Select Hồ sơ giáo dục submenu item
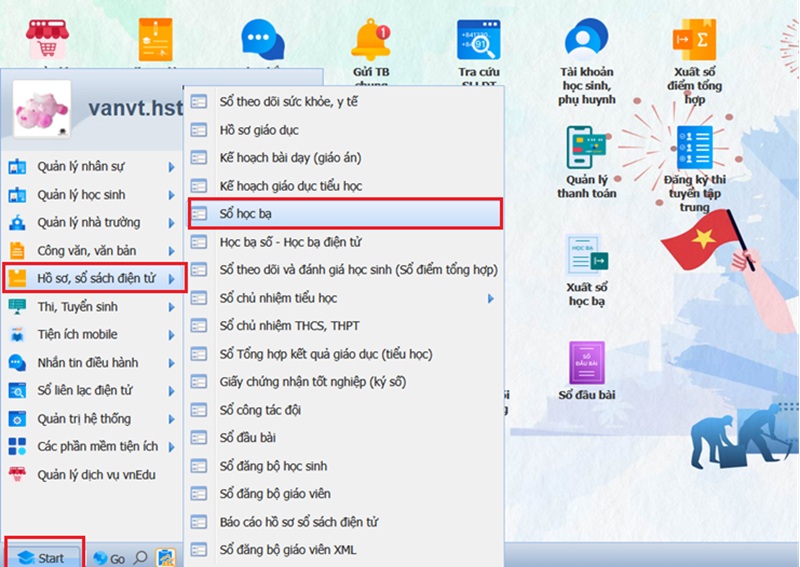 coord(345,130)
